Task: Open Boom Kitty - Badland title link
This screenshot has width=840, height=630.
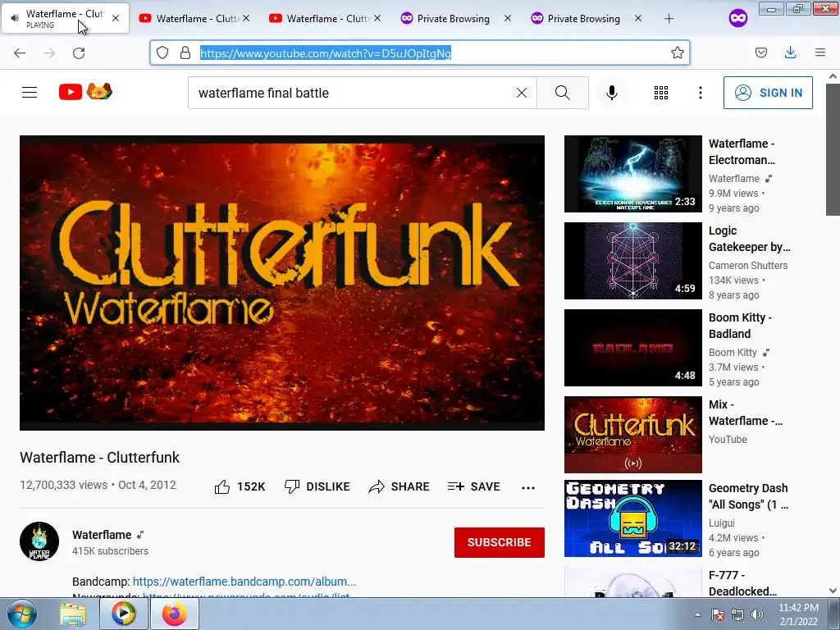Action: [x=741, y=325]
